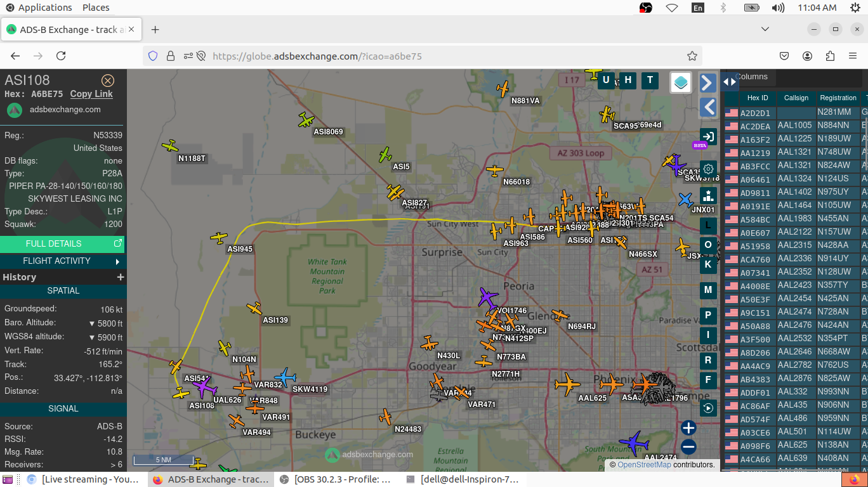Select the N694RJ aircraft icon
This screenshot has width=868, height=487.
click(560, 315)
